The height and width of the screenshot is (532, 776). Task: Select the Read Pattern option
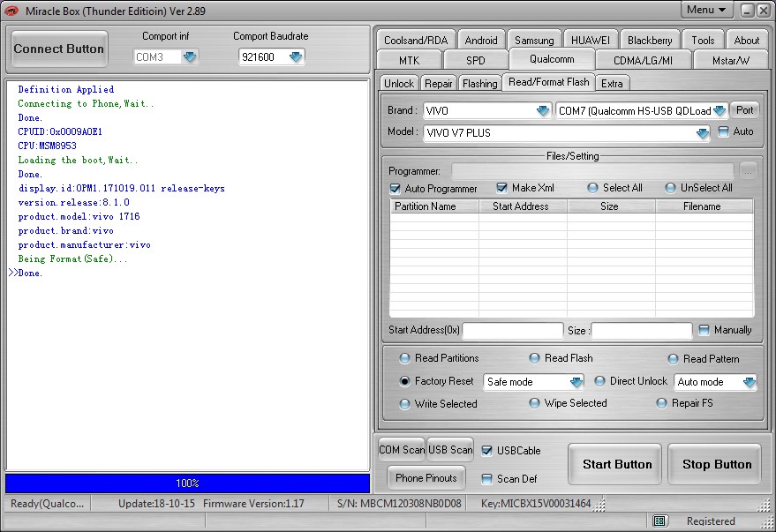(673, 359)
